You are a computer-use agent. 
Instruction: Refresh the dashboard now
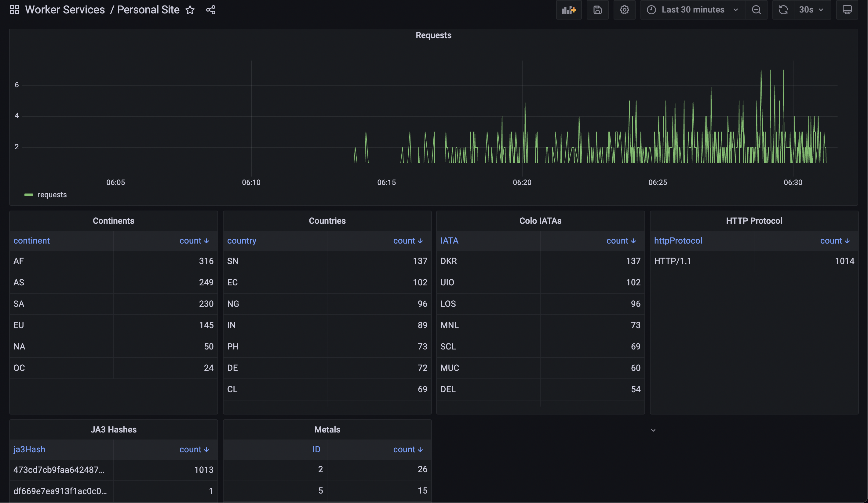coord(783,10)
